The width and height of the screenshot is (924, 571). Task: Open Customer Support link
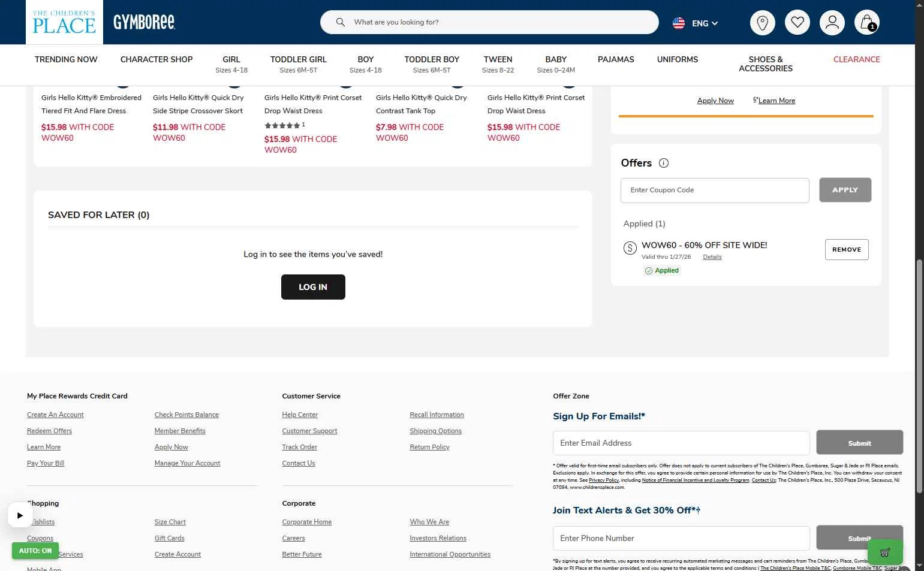pos(309,431)
